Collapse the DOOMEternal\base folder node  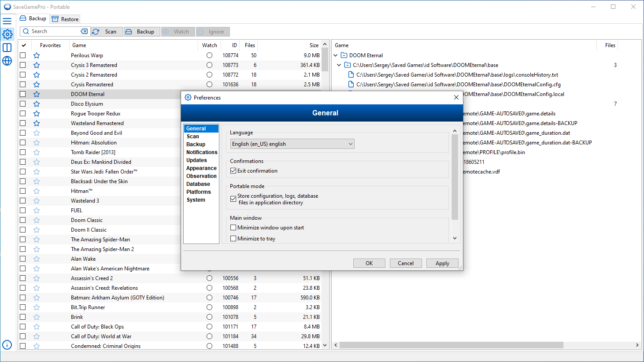[339, 65]
